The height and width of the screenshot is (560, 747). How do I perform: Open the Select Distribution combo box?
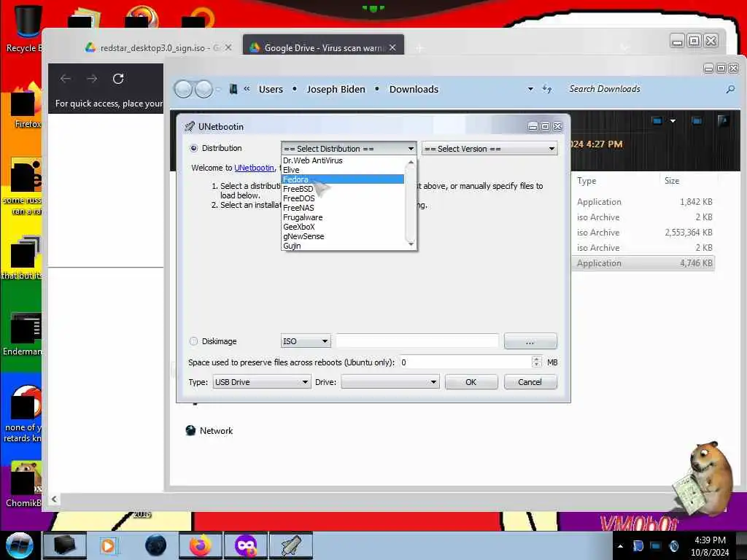pyautogui.click(x=349, y=149)
